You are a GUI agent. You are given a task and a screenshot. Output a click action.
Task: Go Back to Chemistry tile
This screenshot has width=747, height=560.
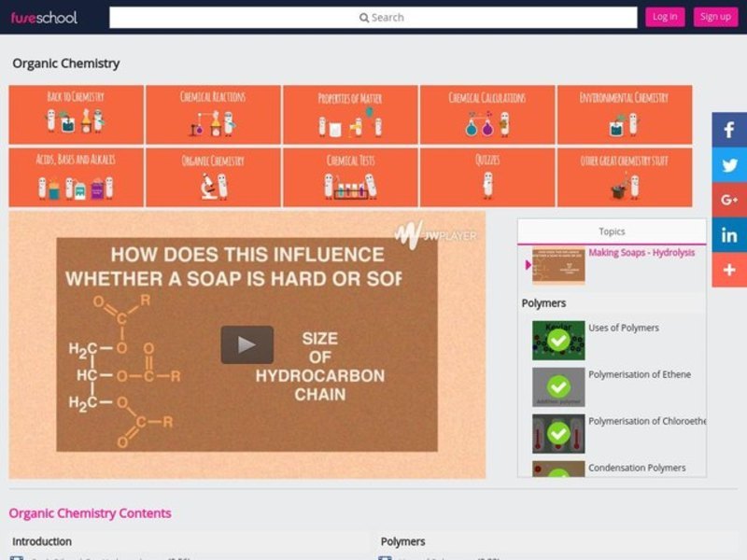76,115
